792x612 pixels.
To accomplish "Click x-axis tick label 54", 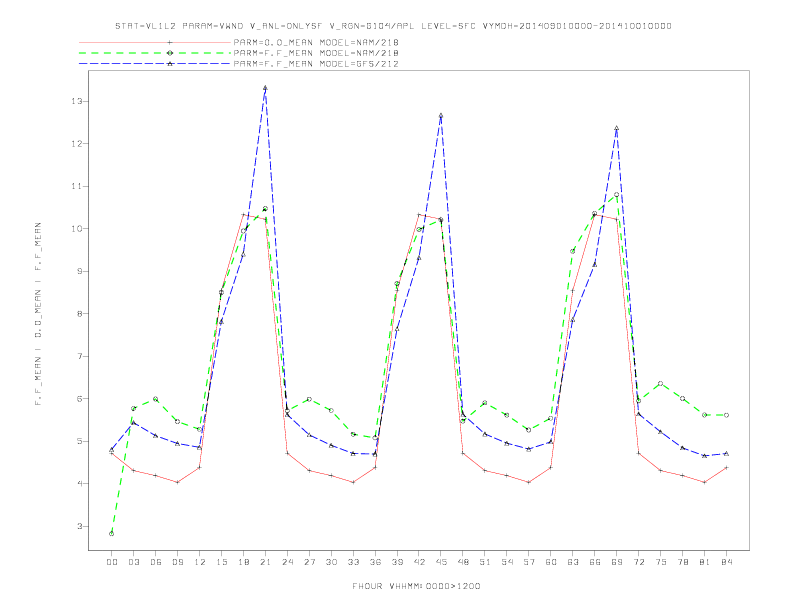I will pyautogui.click(x=507, y=562).
